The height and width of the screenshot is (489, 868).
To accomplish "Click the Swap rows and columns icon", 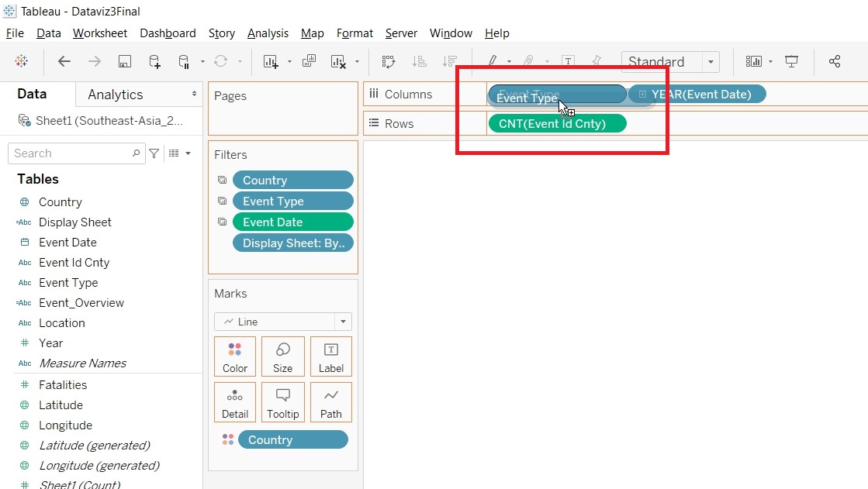I will (388, 62).
